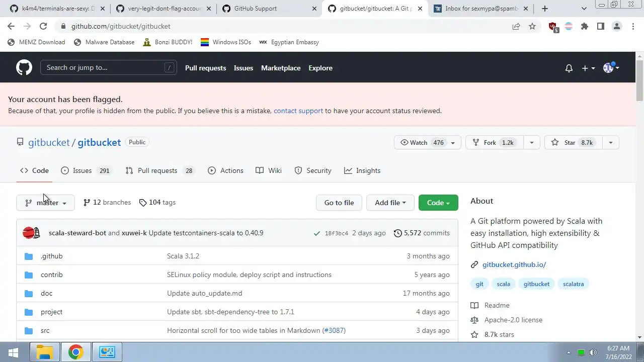Image resolution: width=644 pixels, height=362 pixels.
Task: Click the uBlock extension icon
Action: point(553,27)
